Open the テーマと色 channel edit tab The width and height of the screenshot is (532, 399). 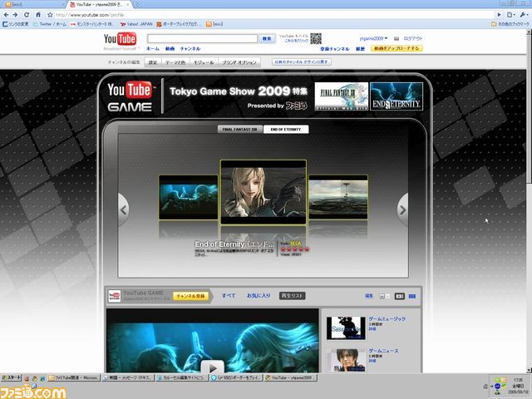pos(175,62)
